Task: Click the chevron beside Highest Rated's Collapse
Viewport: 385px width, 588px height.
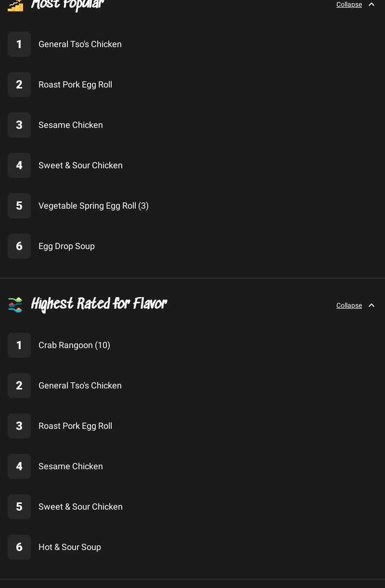Action: tap(372, 306)
